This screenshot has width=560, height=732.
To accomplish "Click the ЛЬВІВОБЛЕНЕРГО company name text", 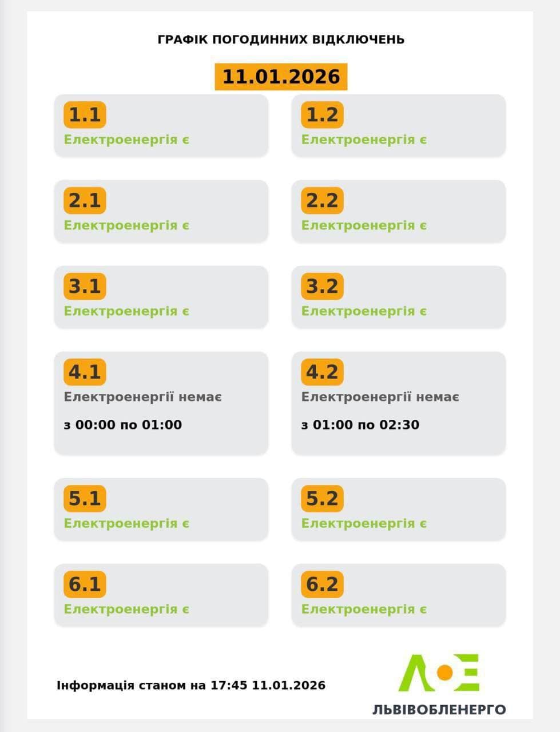I will [439, 710].
